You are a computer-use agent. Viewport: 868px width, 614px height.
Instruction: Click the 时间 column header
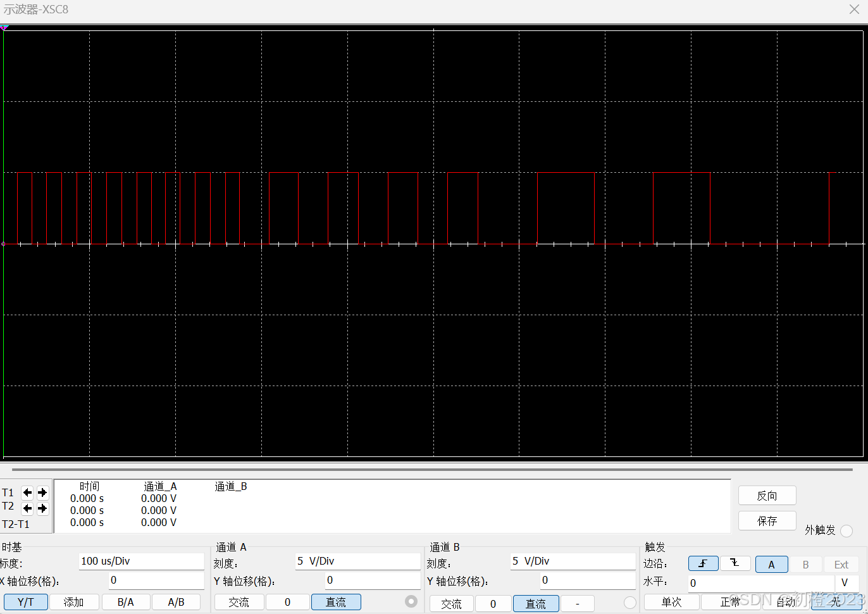[89, 486]
